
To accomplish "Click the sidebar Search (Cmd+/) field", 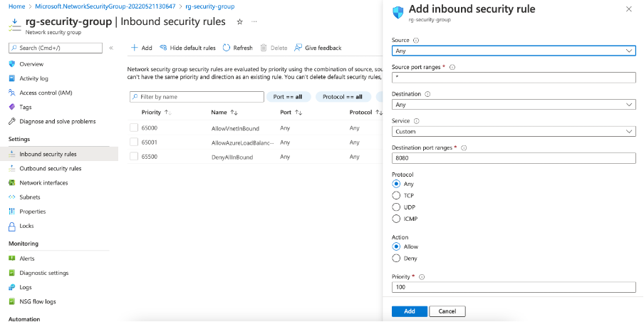I will [x=56, y=48].
